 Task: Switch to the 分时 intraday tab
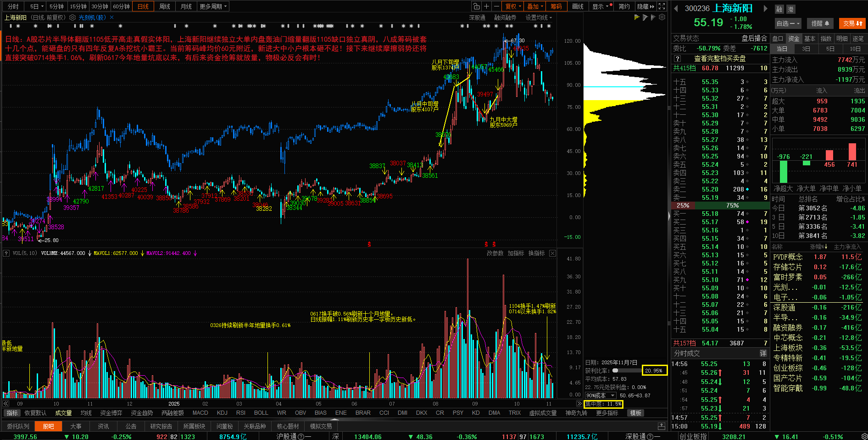(x=13, y=6)
